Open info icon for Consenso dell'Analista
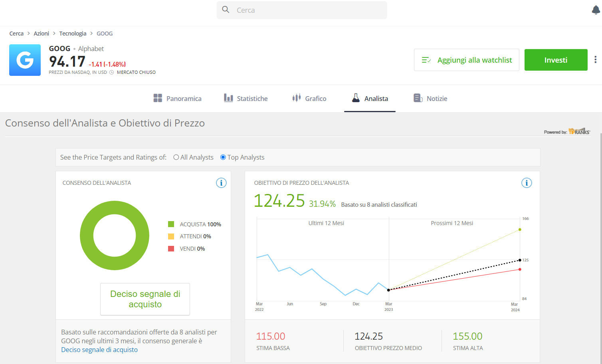 point(221,183)
